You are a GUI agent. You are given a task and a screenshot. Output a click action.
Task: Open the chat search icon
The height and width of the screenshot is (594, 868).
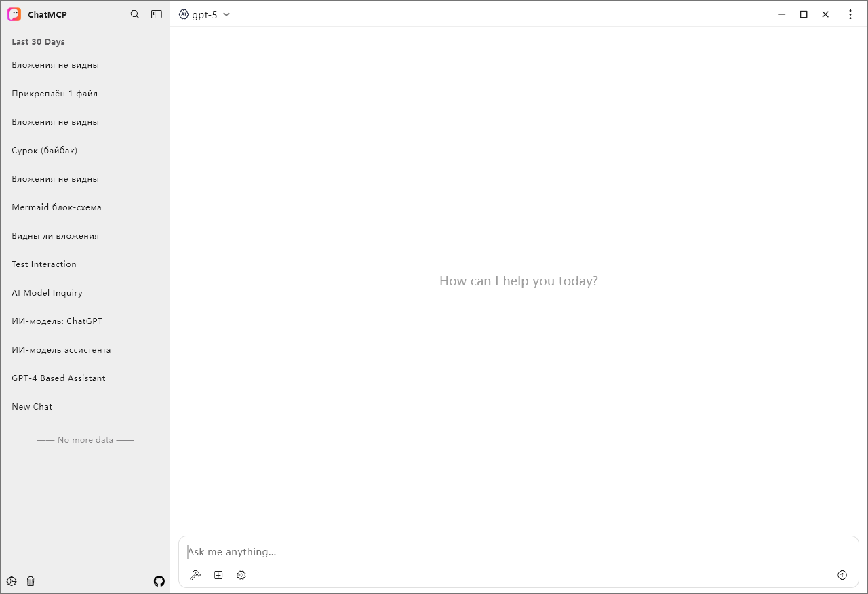tap(135, 14)
